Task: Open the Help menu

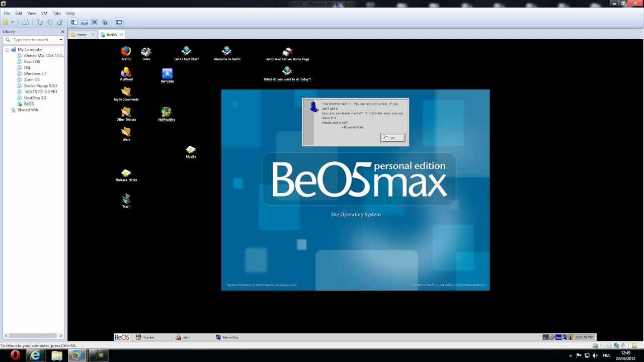Action: point(70,13)
